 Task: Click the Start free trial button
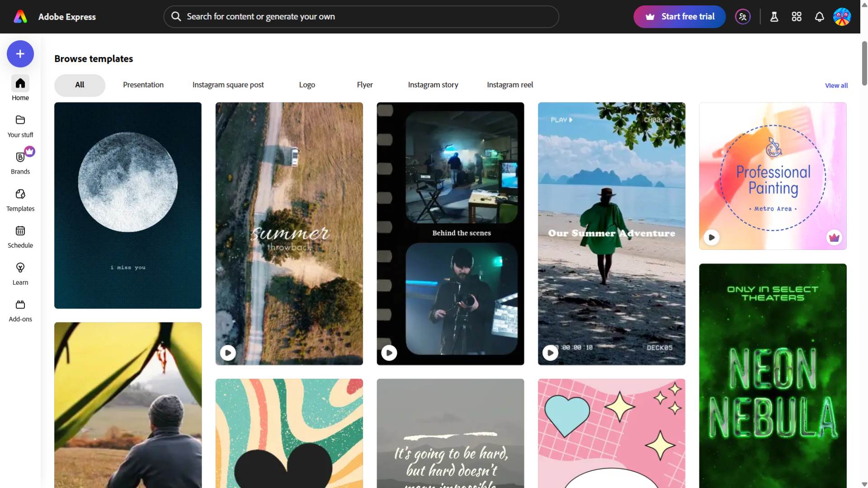click(x=679, y=17)
